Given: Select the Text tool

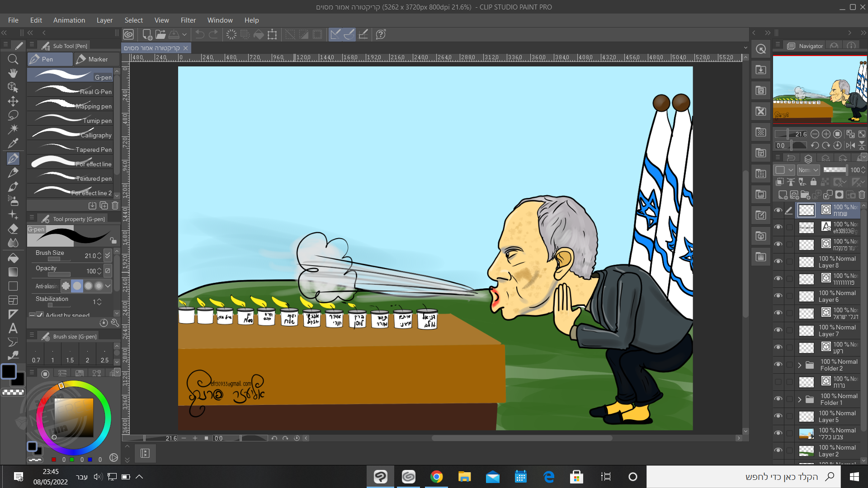Looking at the screenshot, I should click(13, 328).
